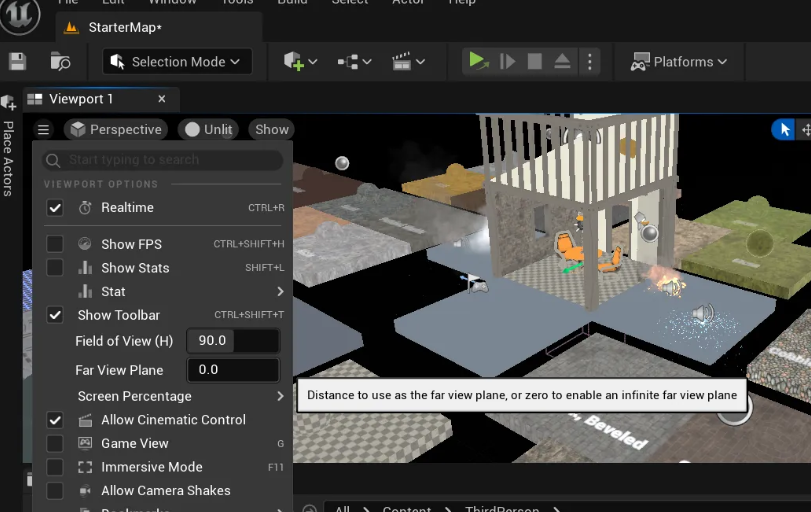Open the Platforms dropdown
Image resolution: width=811 pixels, height=512 pixels.
click(679, 62)
